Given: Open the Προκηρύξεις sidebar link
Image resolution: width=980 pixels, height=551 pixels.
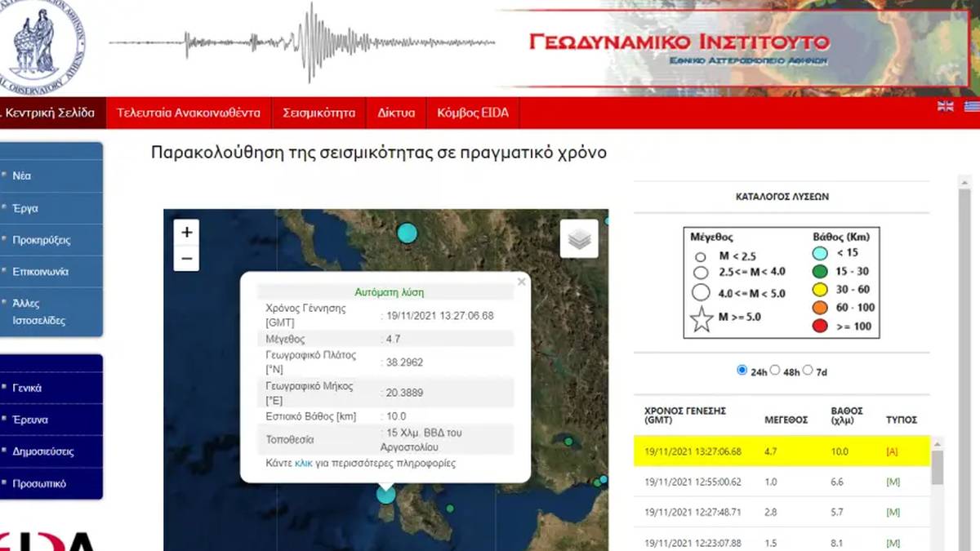Looking at the screenshot, I should coord(42,240).
